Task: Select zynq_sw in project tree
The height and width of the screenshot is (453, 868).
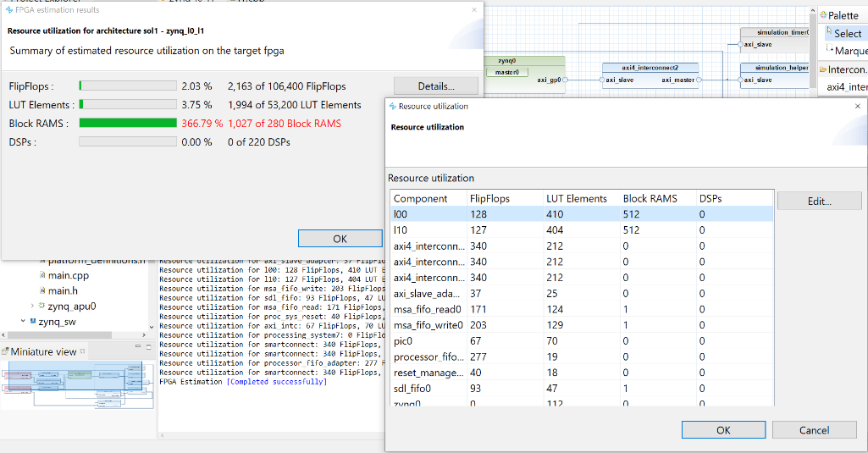Action: tap(57, 322)
